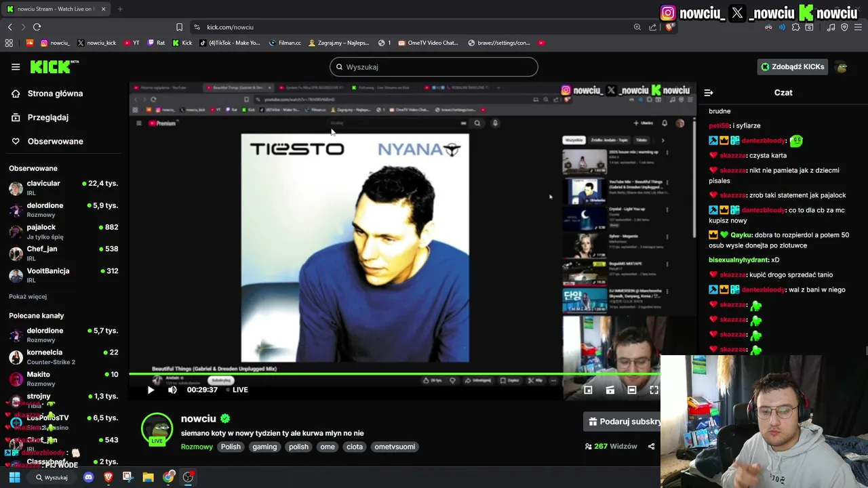Open Brave Shields lion icon
This screenshot has height=488, width=868.
pyautogui.click(x=669, y=27)
